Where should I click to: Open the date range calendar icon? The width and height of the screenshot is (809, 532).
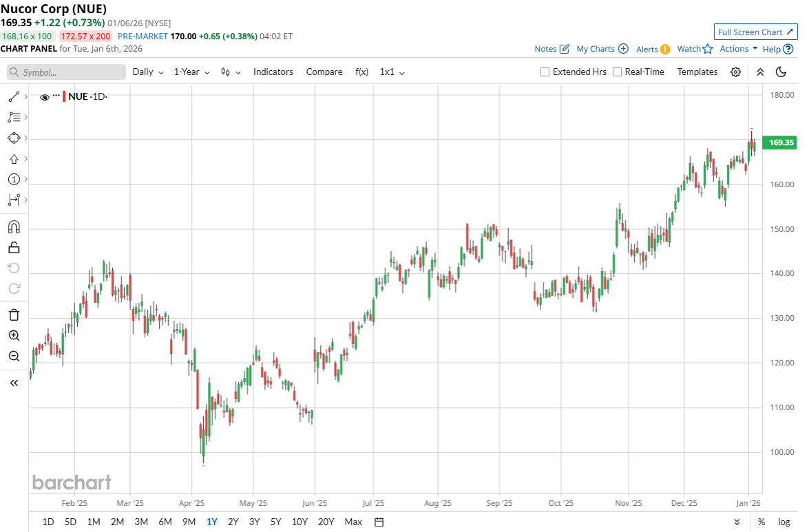(379, 522)
